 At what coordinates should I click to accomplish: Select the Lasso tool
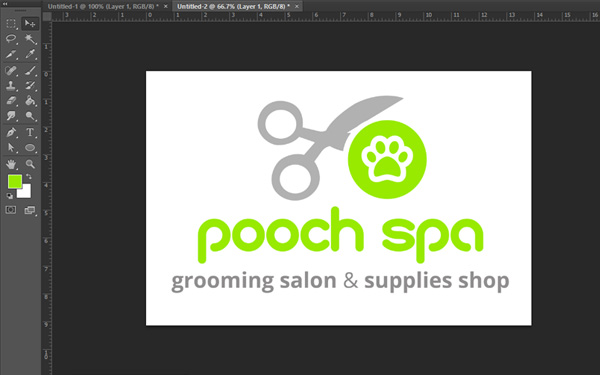(x=11, y=39)
